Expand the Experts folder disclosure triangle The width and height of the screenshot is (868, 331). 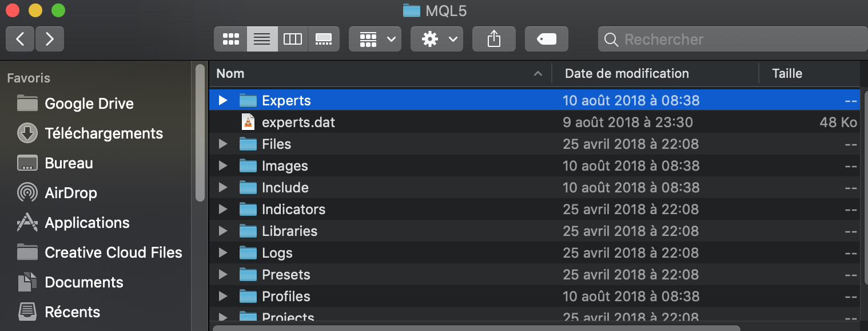[223, 100]
